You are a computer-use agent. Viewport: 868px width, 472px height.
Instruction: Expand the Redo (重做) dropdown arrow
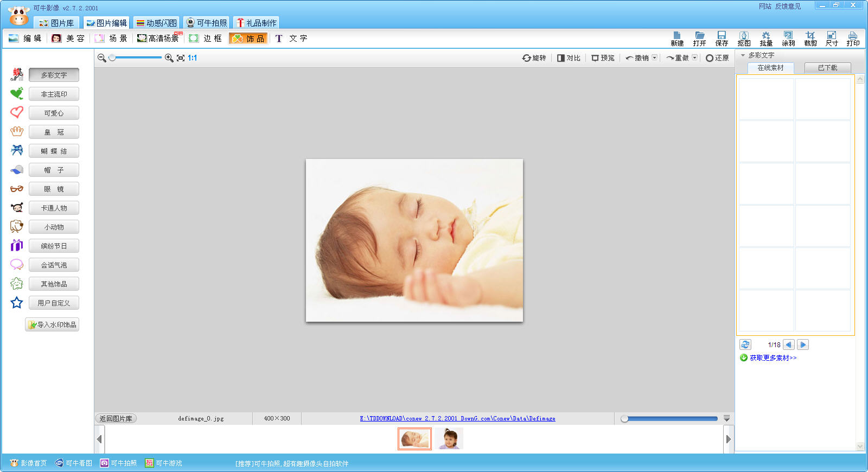pyautogui.click(x=694, y=58)
